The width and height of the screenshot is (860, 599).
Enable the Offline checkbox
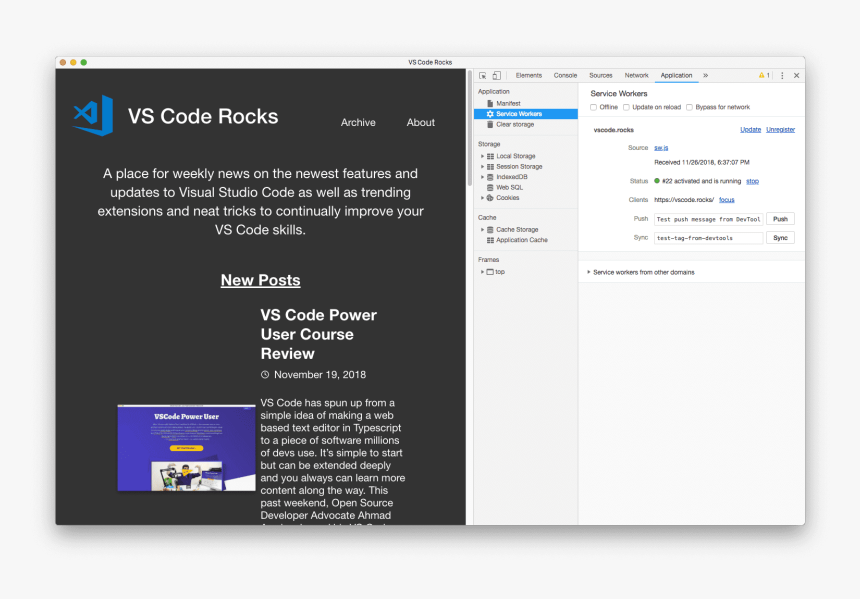coord(593,107)
